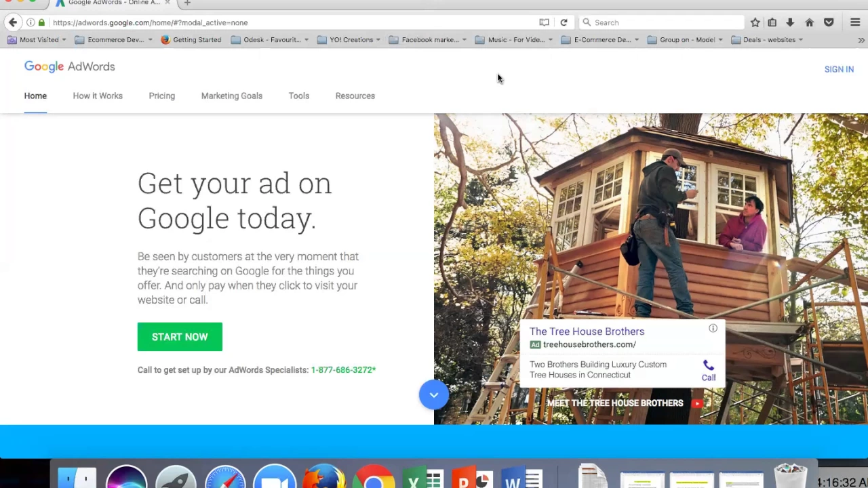Click the treehousebrothers.com/ ad URL
Screen dimensions: 868x488
[x=589, y=344]
